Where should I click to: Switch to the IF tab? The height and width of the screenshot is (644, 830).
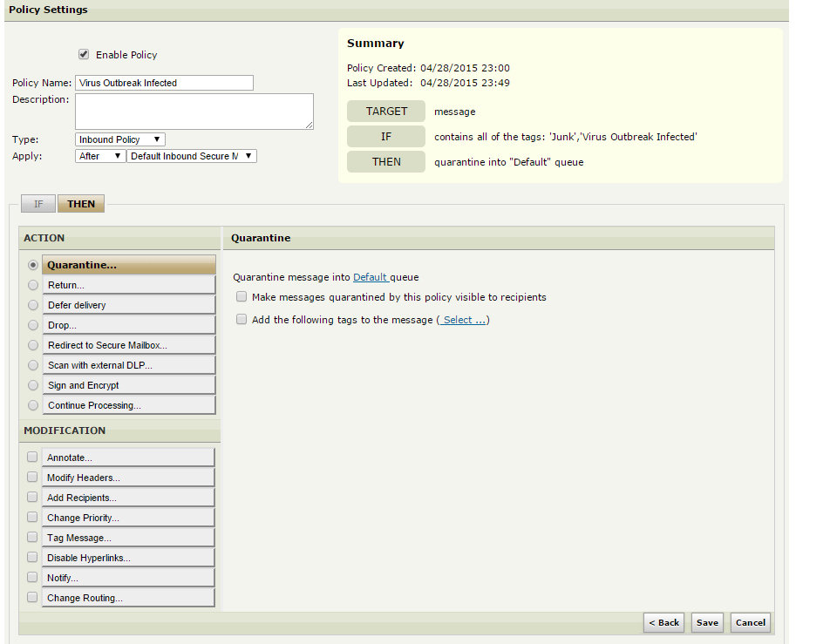tap(38, 204)
